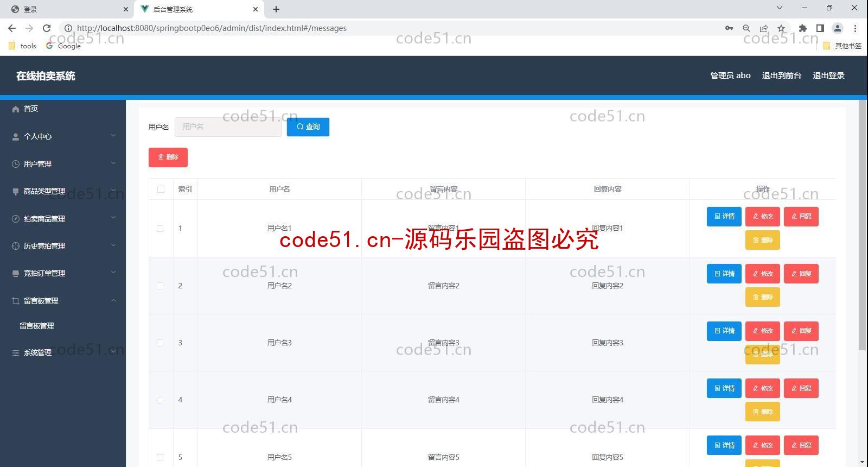This screenshot has height=467, width=868.
Task: Open the 首页 sidebar menu item
Action: [x=63, y=109]
